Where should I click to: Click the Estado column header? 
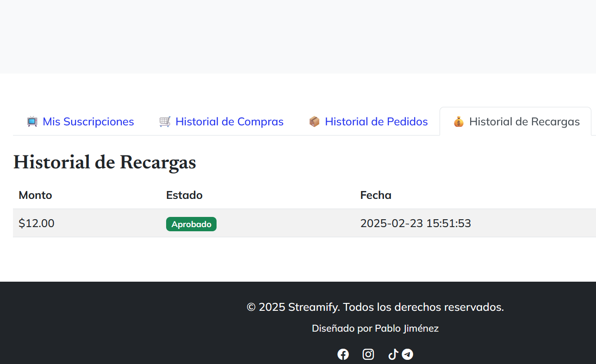pyautogui.click(x=184, y=195)
